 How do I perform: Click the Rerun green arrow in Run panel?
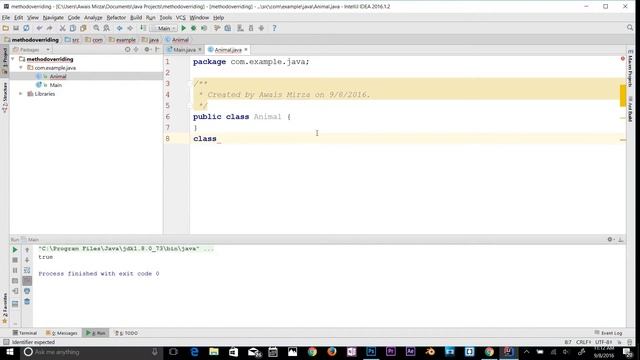15,249
